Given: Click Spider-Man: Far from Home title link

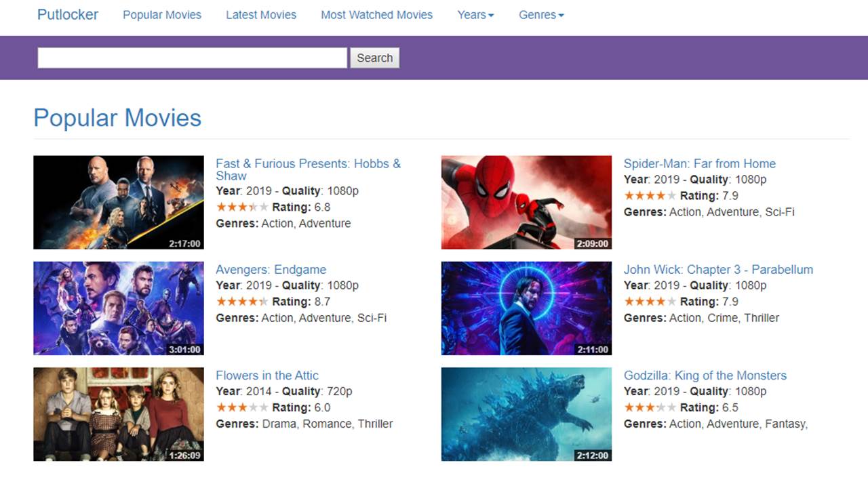Looking at the screenshot, I should click(699, 163).
